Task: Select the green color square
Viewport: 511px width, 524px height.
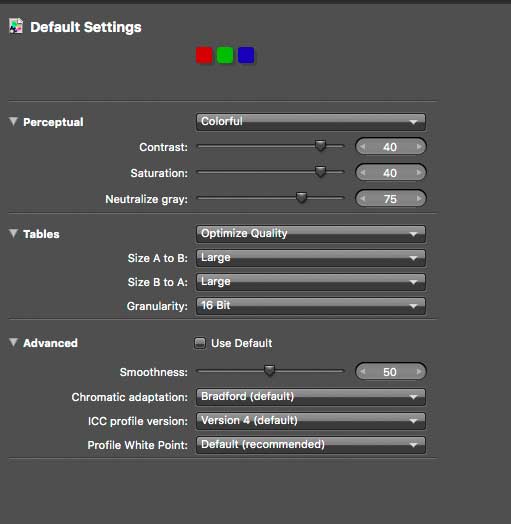Action: 225,55
